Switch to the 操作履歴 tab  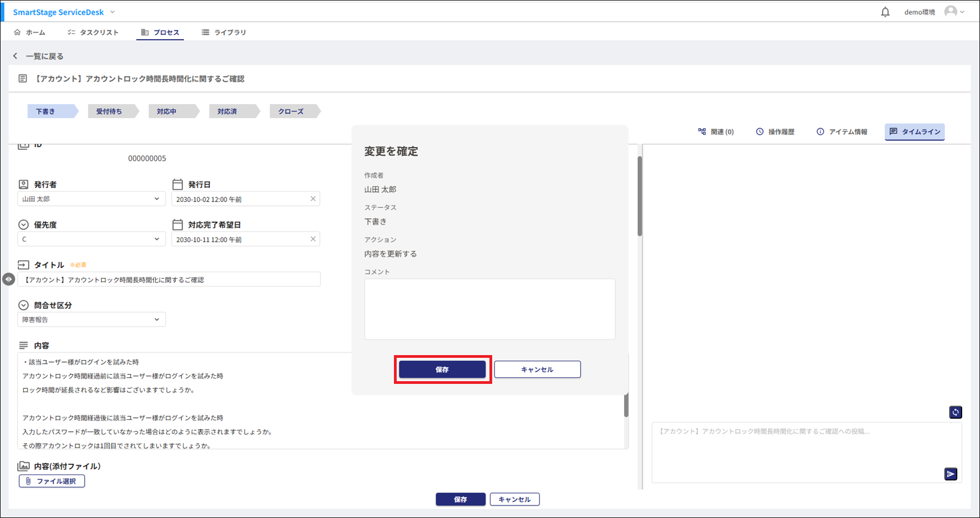[x=775, y=131]
